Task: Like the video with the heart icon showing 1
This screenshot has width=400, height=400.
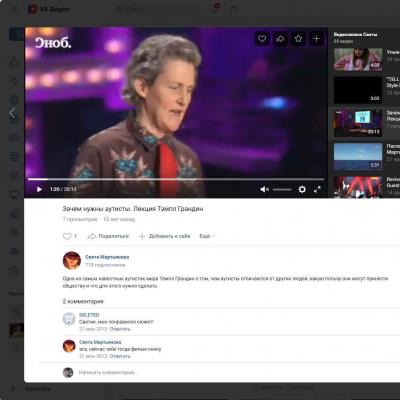Action: (x=70, y=236)
